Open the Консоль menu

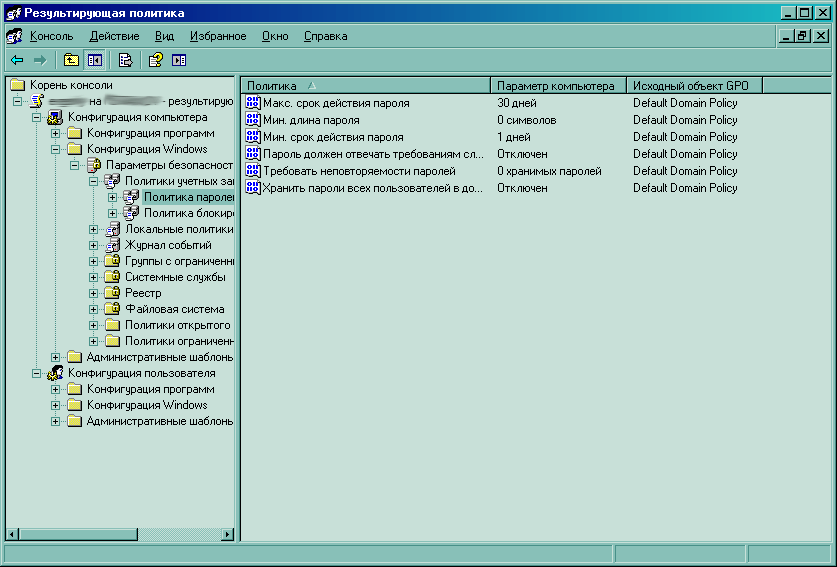pos(51,36)
